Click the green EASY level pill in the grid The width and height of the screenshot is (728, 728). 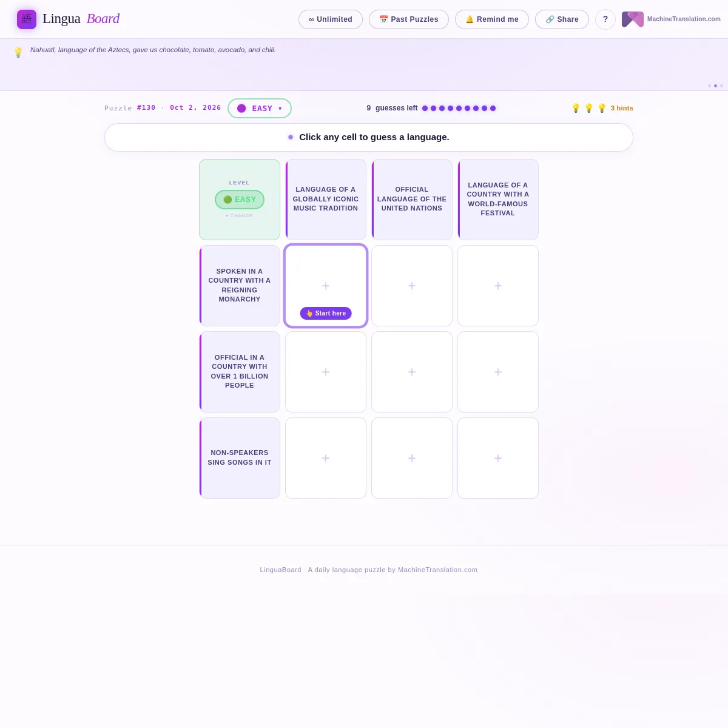click(240, 200)
